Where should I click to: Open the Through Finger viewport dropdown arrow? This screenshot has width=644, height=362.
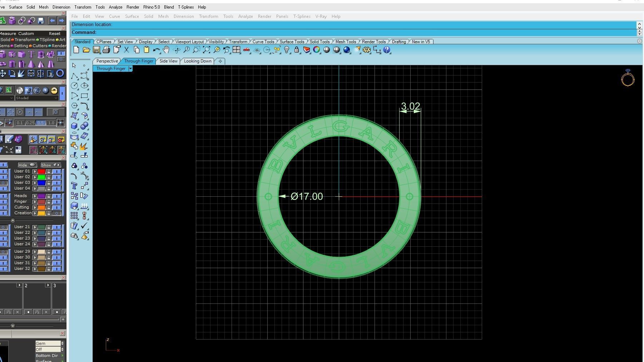130,69
